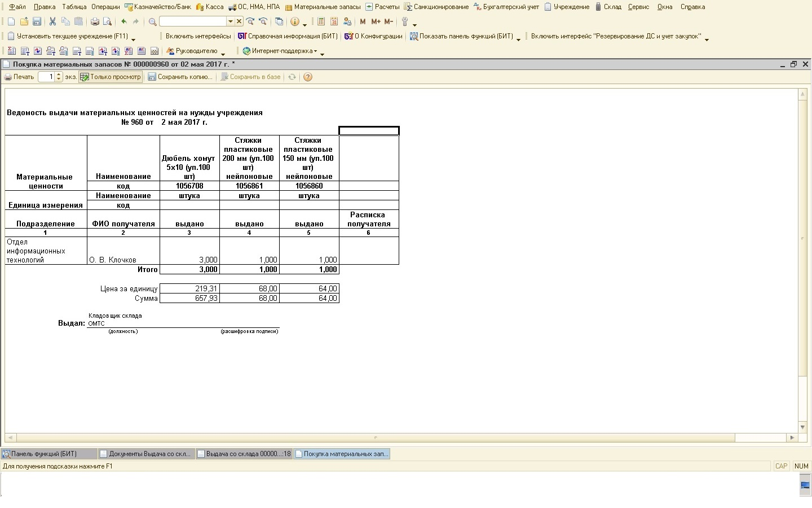
Task: Expand the Руководителю toolbar options arrow
Action: click(223, 54)
